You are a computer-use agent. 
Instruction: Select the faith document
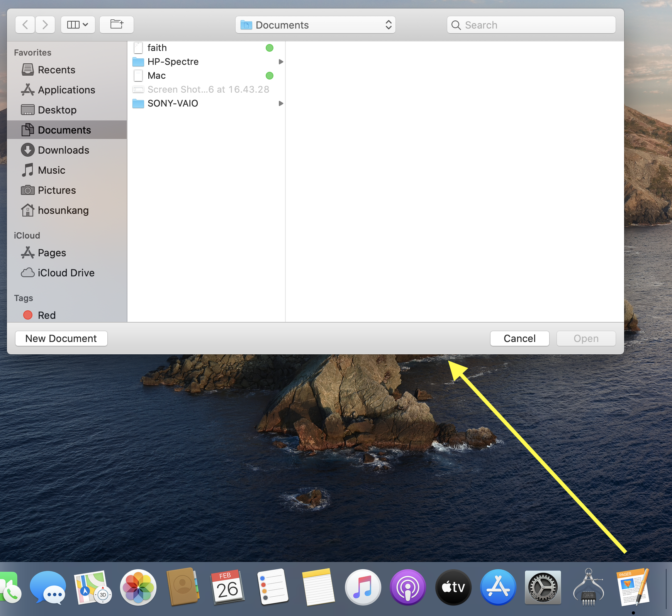pos(206,48)
